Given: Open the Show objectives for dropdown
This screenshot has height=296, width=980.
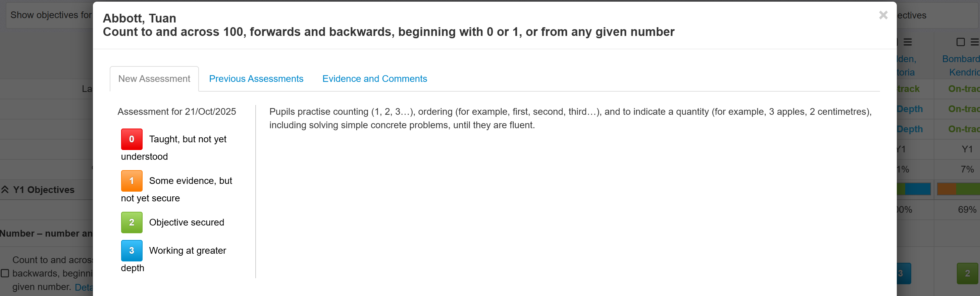Looking at the screenshot, I should tap(49, 15).
